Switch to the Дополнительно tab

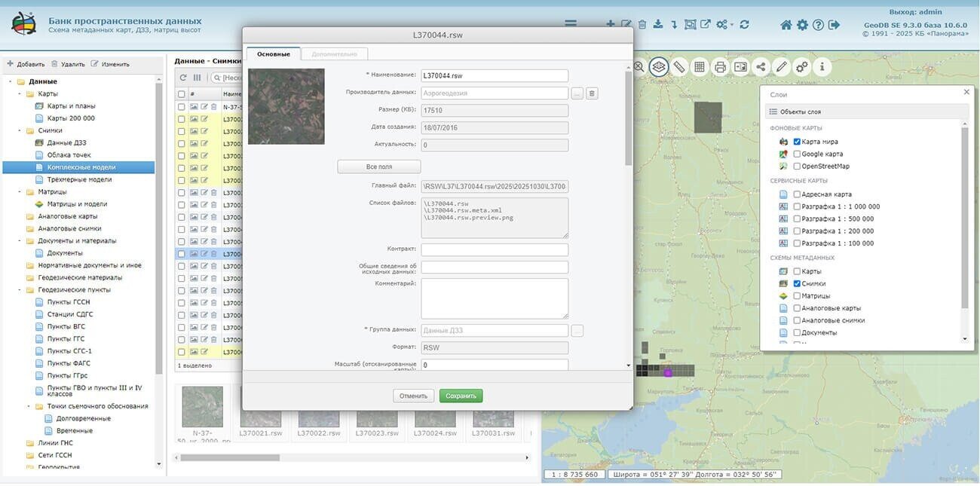click(x=334, y=54)
